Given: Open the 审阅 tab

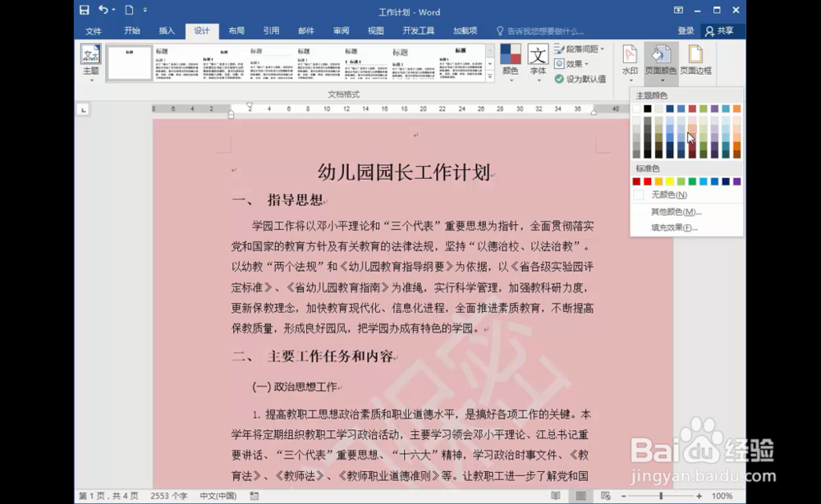Looking at the screenshot, I should point(341,31).
